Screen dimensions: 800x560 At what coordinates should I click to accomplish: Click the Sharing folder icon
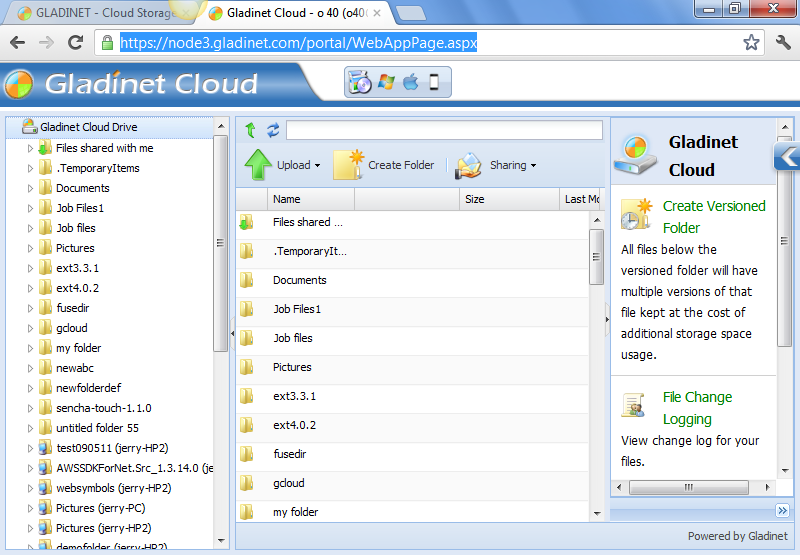[x=468, y=166]
